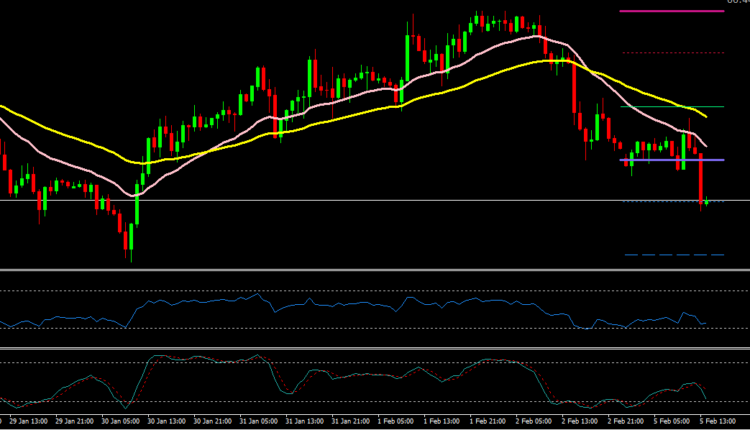The width and height of the screenshot is (750, 430).
Task: Click the blue dashed line below price
Action: coord(671,255)
